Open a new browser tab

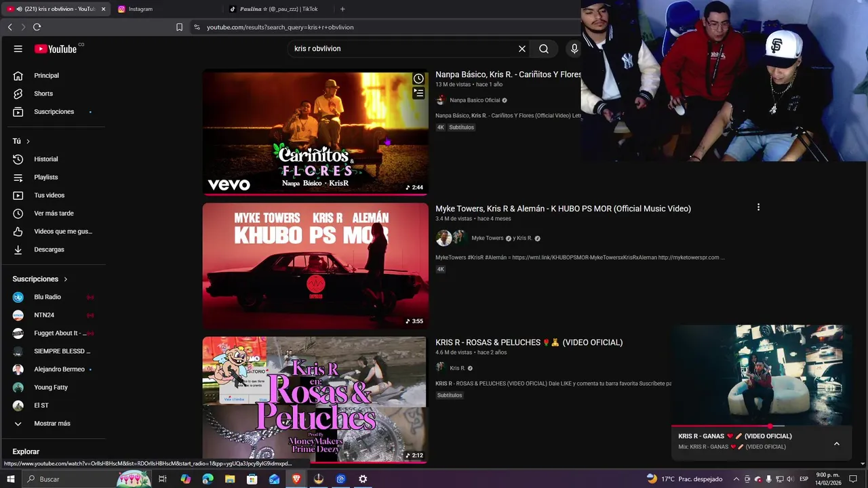pos(342,9)
